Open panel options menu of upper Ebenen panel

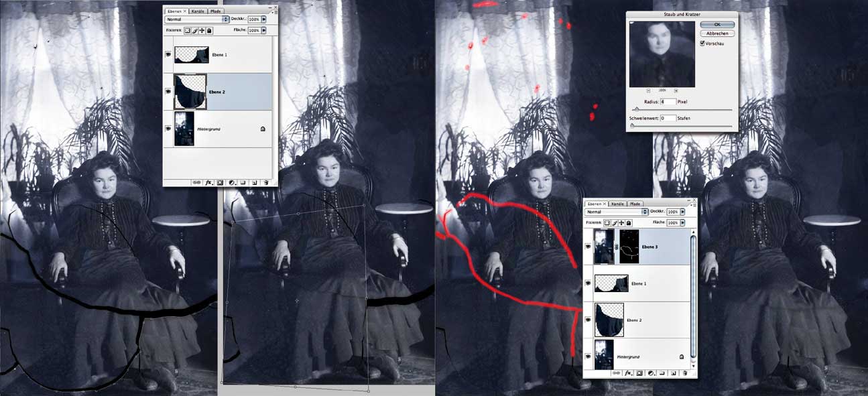(x=275, y=12)
